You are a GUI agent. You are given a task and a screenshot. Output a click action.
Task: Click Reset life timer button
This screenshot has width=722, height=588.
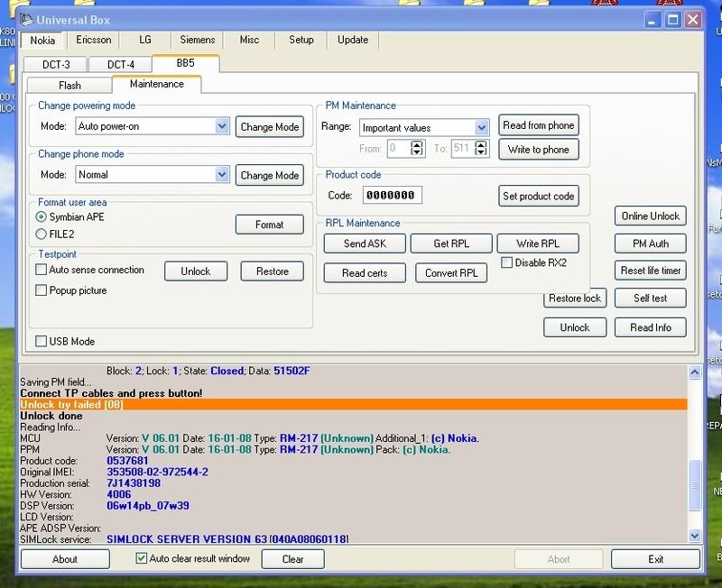(650, 271)
